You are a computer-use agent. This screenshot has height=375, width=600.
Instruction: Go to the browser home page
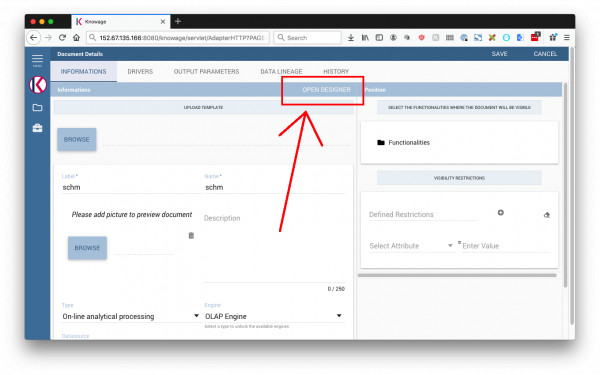(x=77, y=38)
